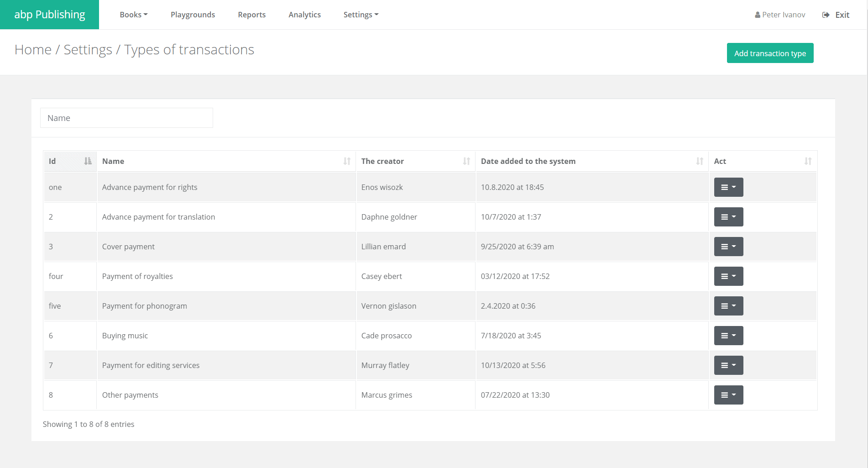Screen dimensions: 868x468
Task: Click the 'Showing 1 to 8 of 8 entries' text
Action: [89, 424]
